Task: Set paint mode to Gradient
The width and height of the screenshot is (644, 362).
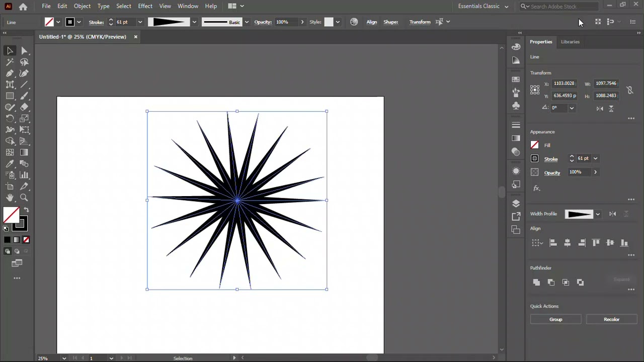Action: point(17,240)
